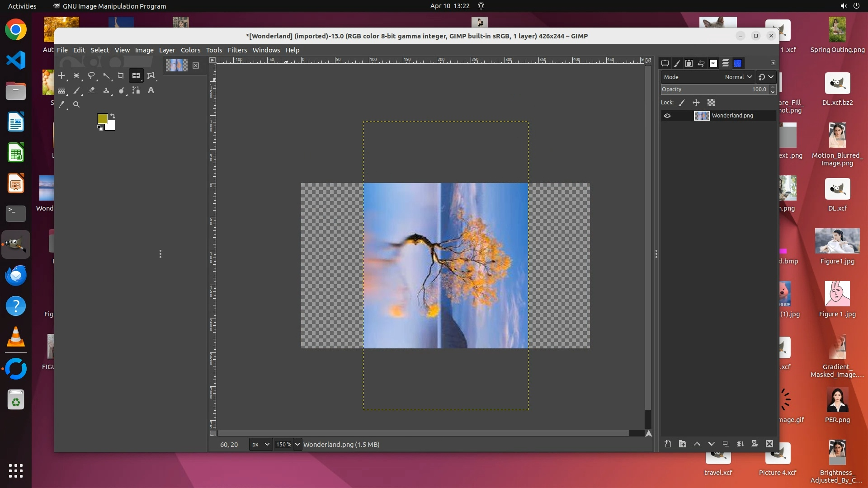Toggle the lock alpha channel checkerboard
This screenshot has height=488, width=868.
click(x=711, y=103)
